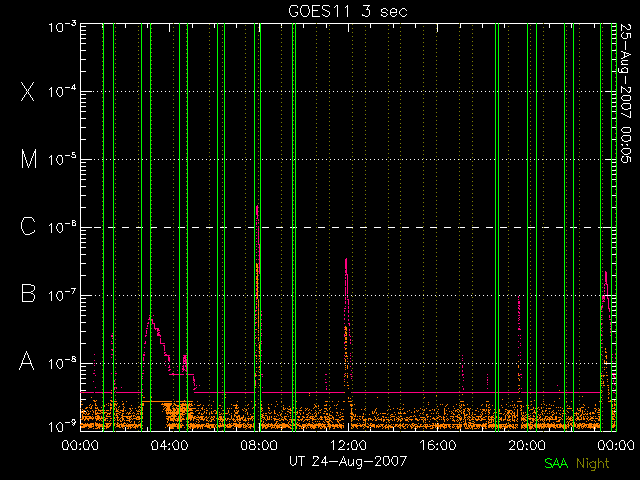This screenshot has width=640, height=480.
Task: Click the B-class flare peak at 12:00
Action: click(346, 259)
